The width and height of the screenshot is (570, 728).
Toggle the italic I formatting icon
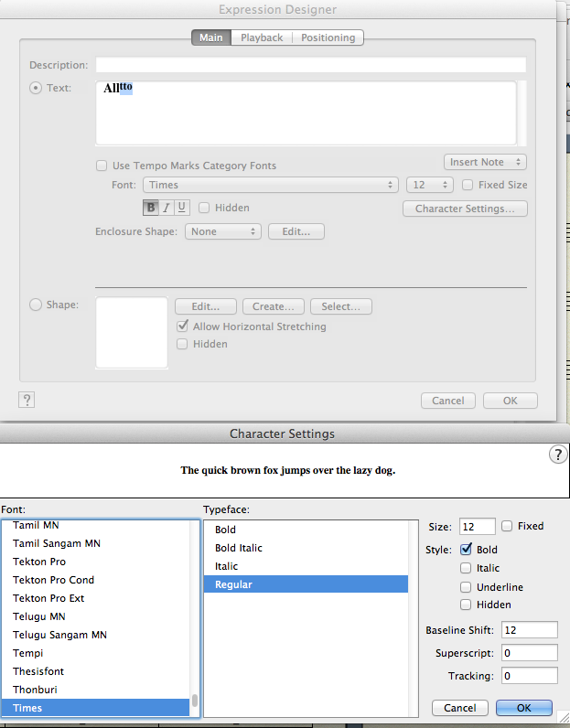pyautogui.click(x=167, y=208)
